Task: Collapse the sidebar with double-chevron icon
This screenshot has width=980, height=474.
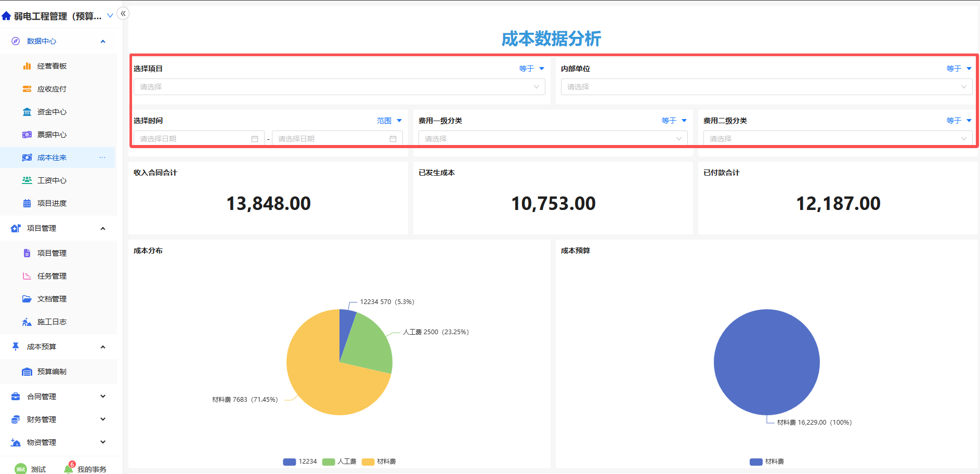Action: click(123, 14)
